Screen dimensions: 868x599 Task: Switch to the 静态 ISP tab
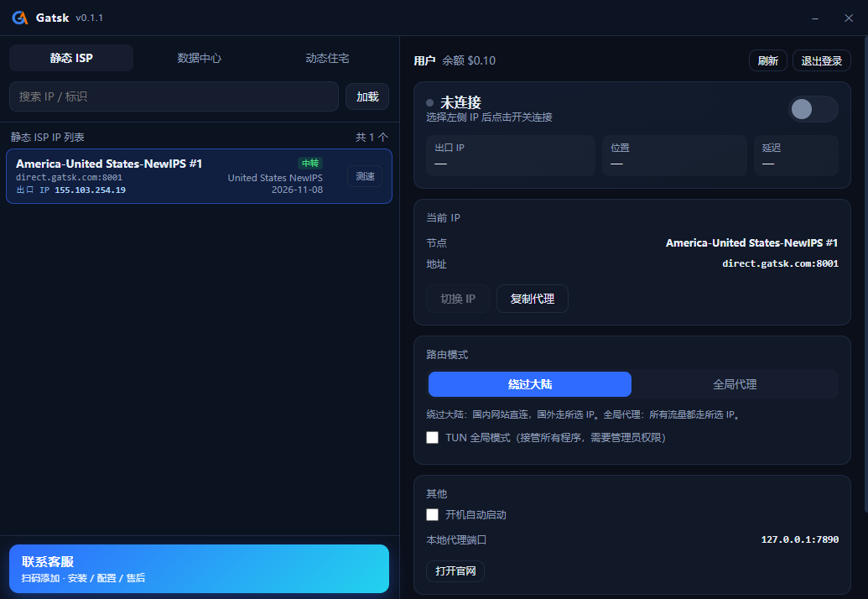coord(71,58)
